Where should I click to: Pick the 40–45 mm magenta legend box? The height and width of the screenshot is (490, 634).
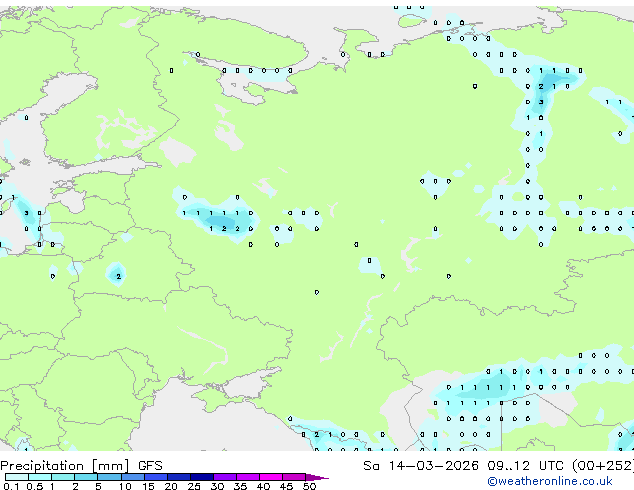tap(271, 477)
